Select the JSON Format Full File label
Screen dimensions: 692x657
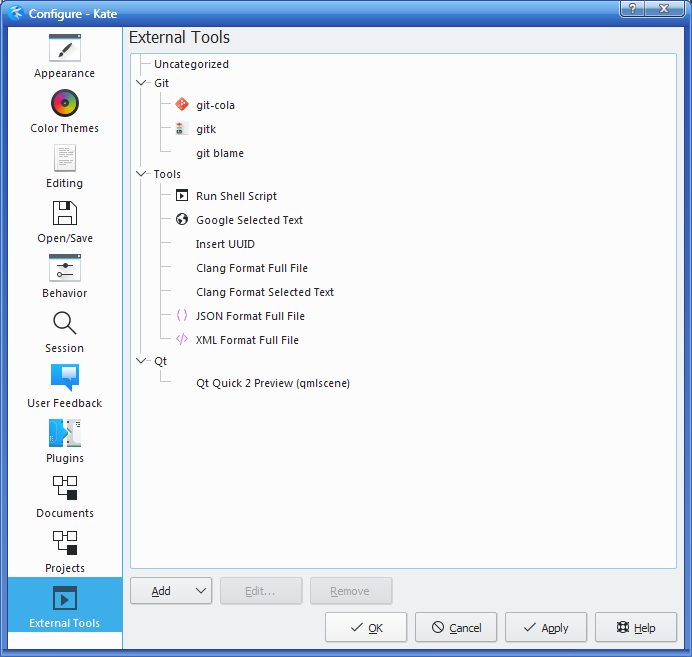[250, 316]
